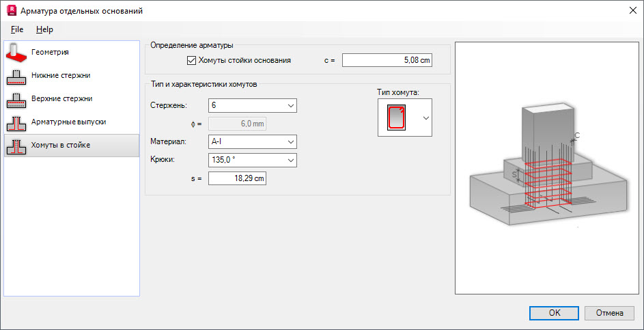Click the 3D foundation preview image
The image size is (644, 330).
546,167
